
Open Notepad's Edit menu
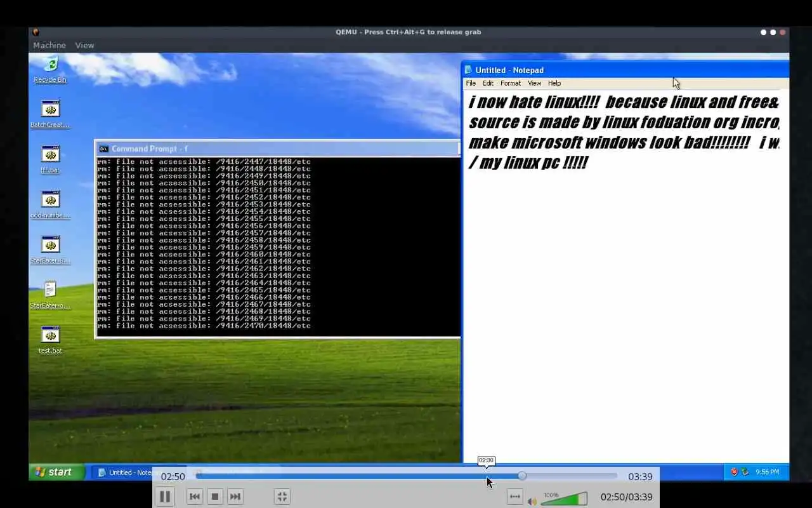pyautogui.click(x=488, y=83)
